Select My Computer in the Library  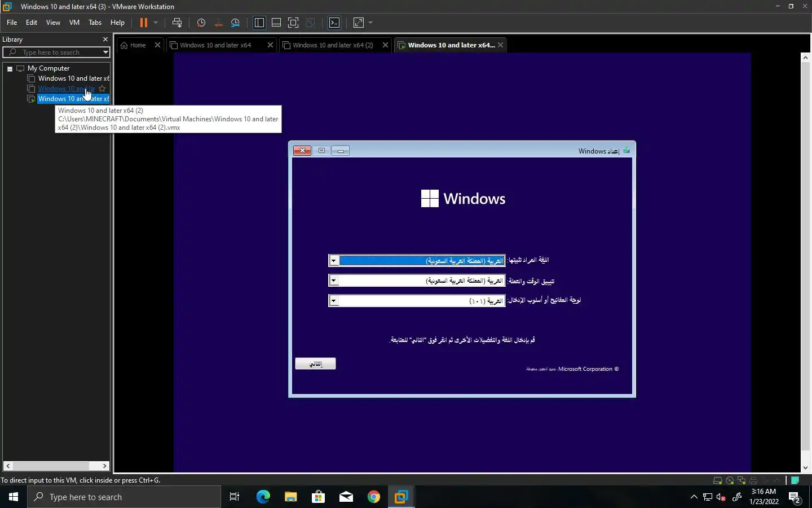click(x=48, y=68)
